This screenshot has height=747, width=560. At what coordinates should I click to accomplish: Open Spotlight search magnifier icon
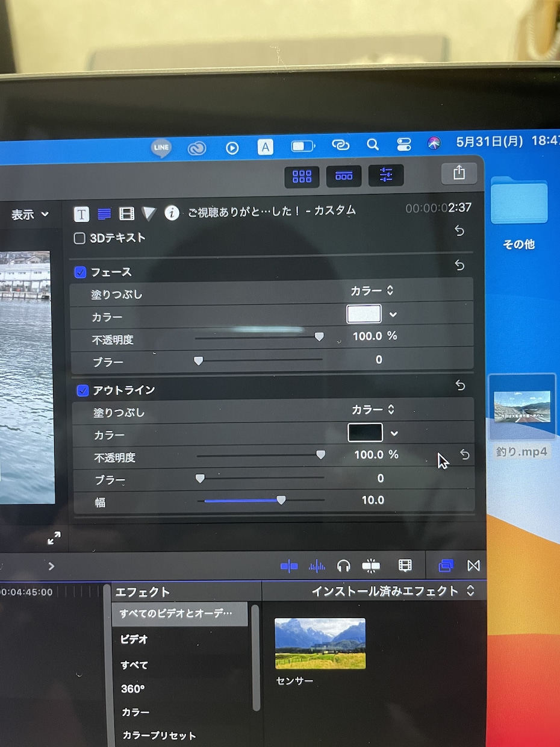coord(373,145)
